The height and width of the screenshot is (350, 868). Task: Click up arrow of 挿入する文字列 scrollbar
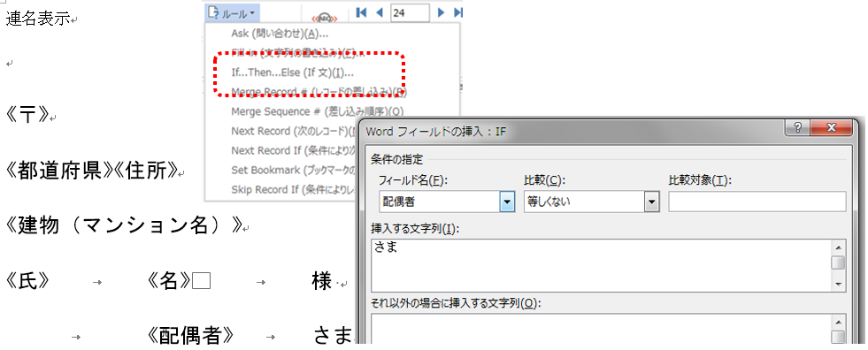[839, 247]
